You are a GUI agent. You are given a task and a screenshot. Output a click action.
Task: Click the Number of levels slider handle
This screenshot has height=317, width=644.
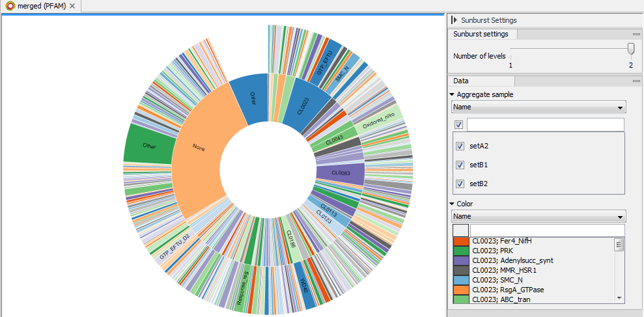pos(630,49)
